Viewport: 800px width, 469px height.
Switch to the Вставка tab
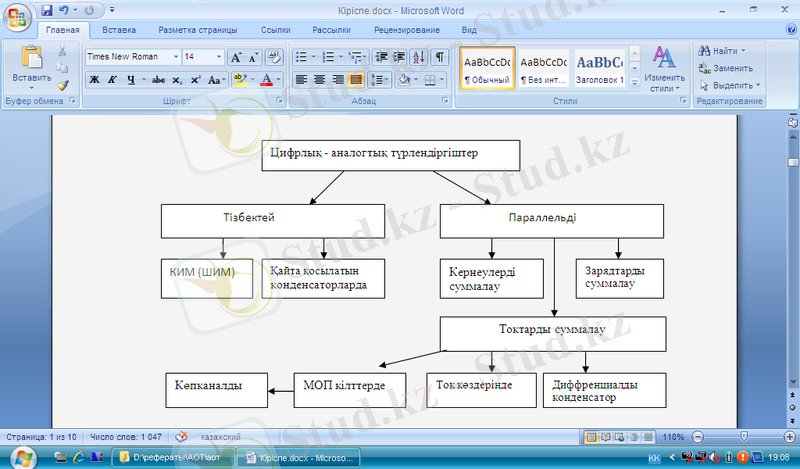click(x=119, y=31)
